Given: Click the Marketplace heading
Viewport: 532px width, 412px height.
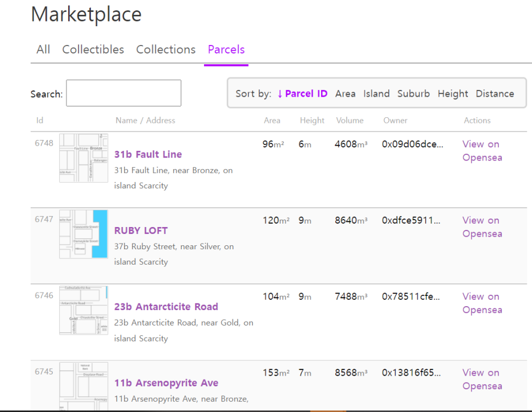Looking at the screenshot, I should tap(86, 14).
